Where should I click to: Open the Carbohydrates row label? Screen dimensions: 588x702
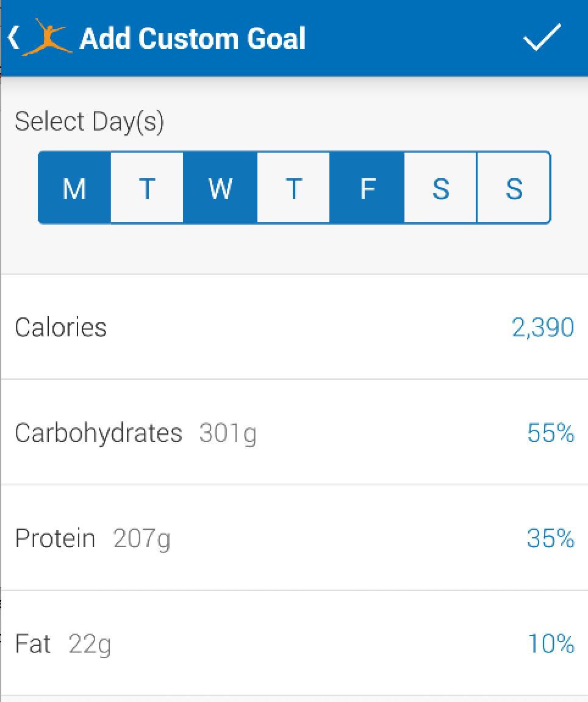tap(98, 433)
